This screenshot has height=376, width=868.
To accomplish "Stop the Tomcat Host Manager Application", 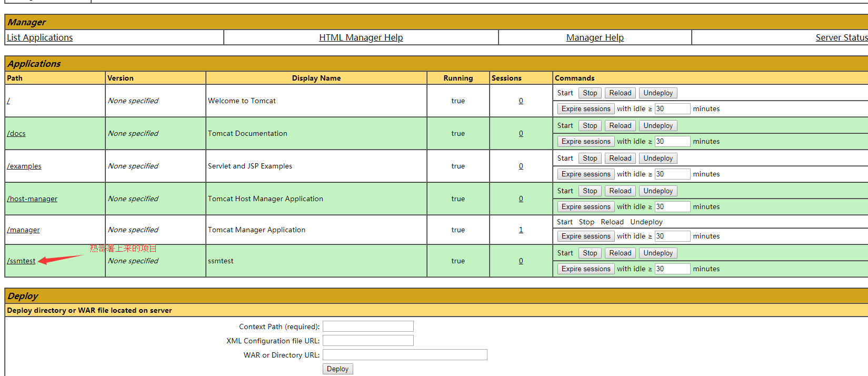I will coord(590,191).
